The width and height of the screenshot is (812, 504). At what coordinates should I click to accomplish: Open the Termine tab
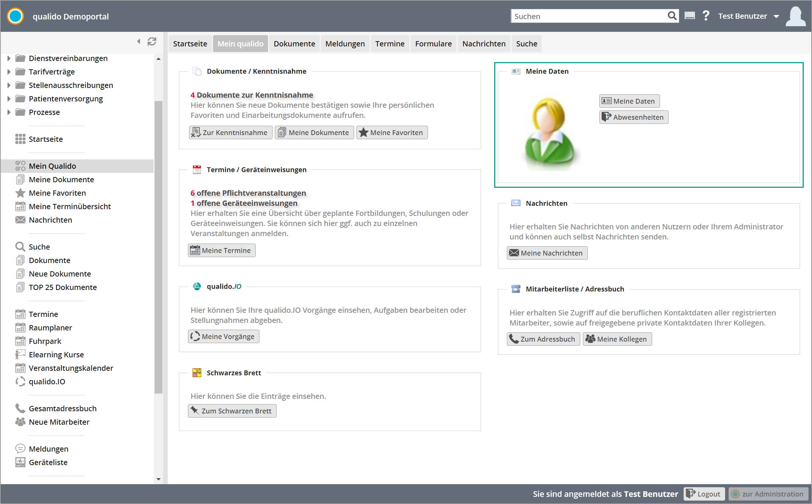tap(390, 43)
